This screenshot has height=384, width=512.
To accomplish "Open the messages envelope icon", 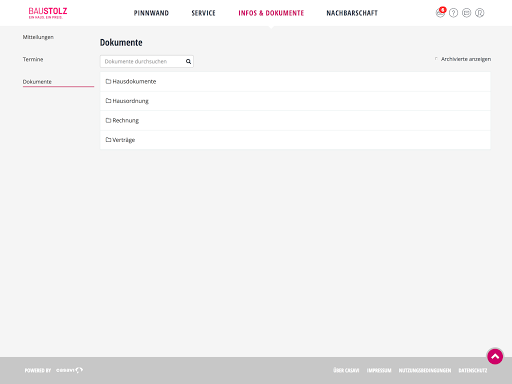I will point(466,13).
